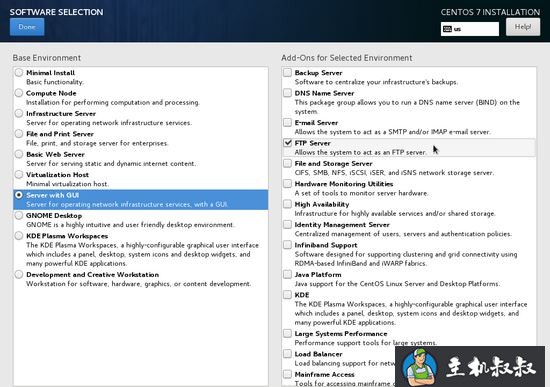Open the Help! button
Image resolution: width=550 pixels, height=387 pixels.
click(x=523, y=27)
